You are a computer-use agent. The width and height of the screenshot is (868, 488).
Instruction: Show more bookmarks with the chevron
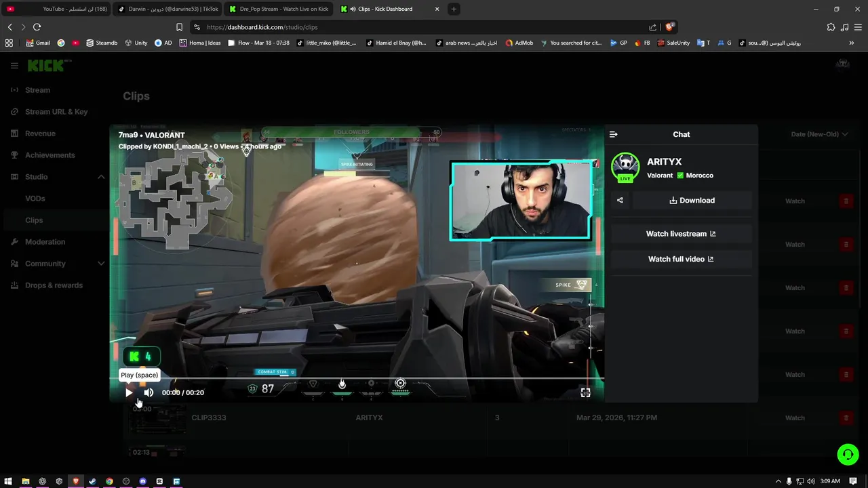tap(852, 43)
